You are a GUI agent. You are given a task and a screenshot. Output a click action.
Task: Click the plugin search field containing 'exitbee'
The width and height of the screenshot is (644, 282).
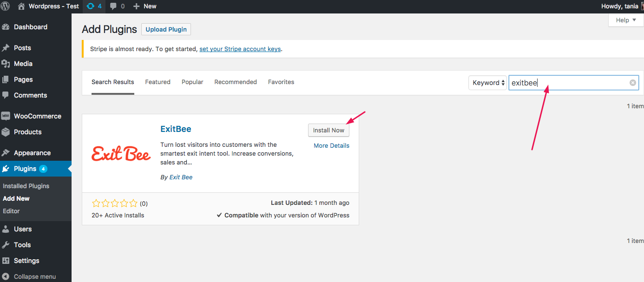574,83
